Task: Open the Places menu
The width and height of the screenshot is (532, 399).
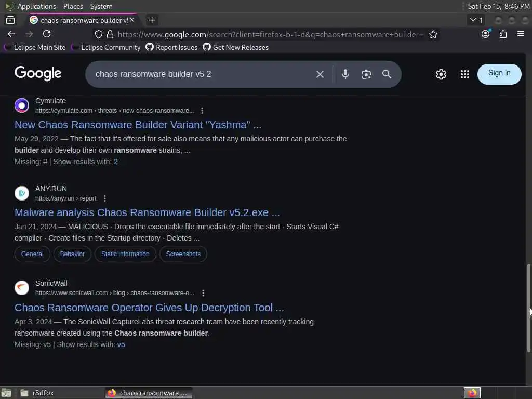Action: click(73, 6)
